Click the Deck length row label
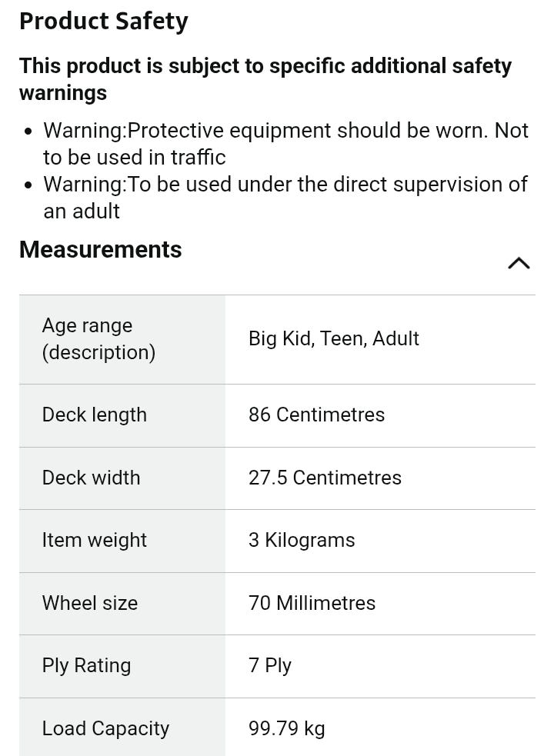This screenshot has height=756, width=554. [x=94, y=415]
